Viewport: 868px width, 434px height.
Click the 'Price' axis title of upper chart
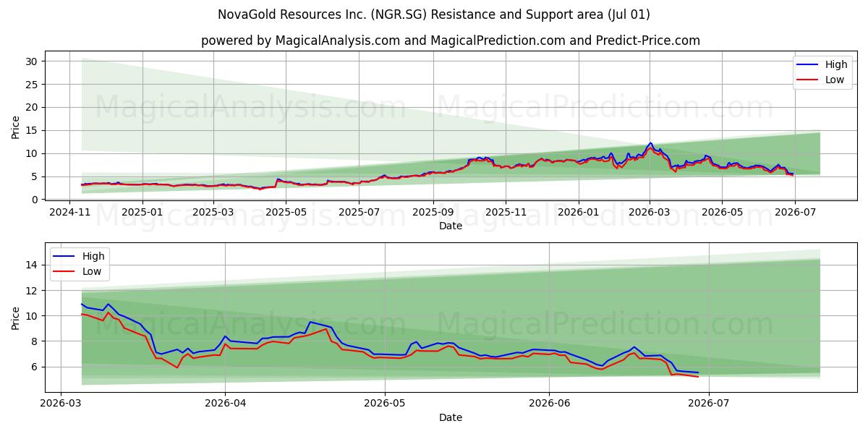tap(16, 127)
